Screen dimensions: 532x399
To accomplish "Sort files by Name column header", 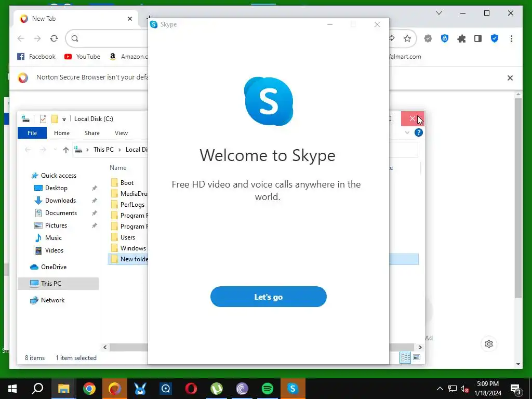I will (118, 168).
